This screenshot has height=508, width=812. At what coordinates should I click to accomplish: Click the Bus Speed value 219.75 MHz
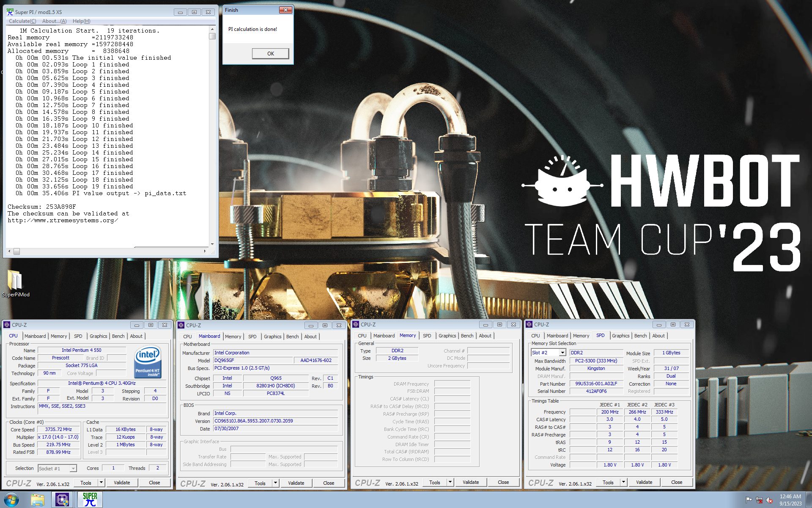coord(58,444)
